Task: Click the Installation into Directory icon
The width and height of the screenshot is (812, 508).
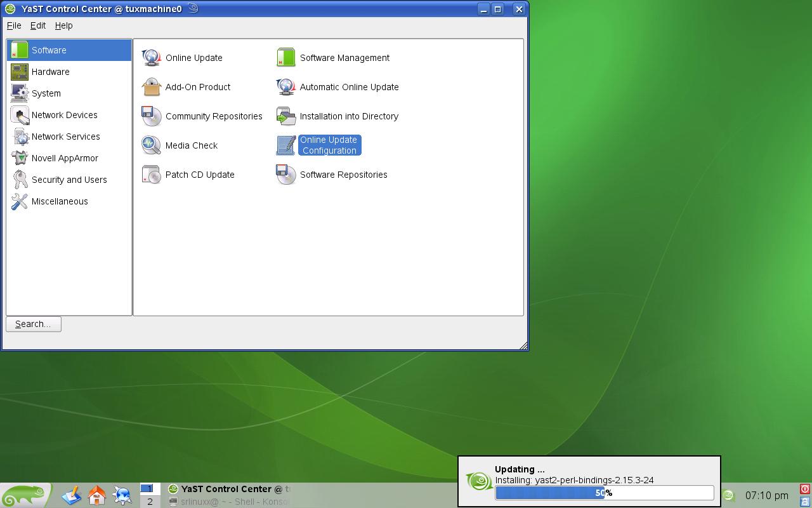Action: [286, 116]
